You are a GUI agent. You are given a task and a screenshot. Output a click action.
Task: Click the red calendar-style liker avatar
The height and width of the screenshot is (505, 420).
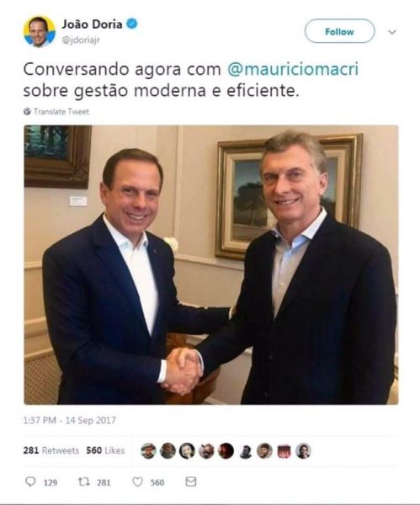pos(284,451)
